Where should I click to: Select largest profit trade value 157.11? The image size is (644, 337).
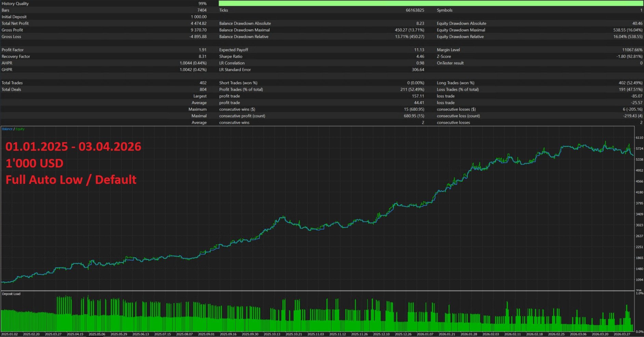pyautogui.click(x=418, y=96)
